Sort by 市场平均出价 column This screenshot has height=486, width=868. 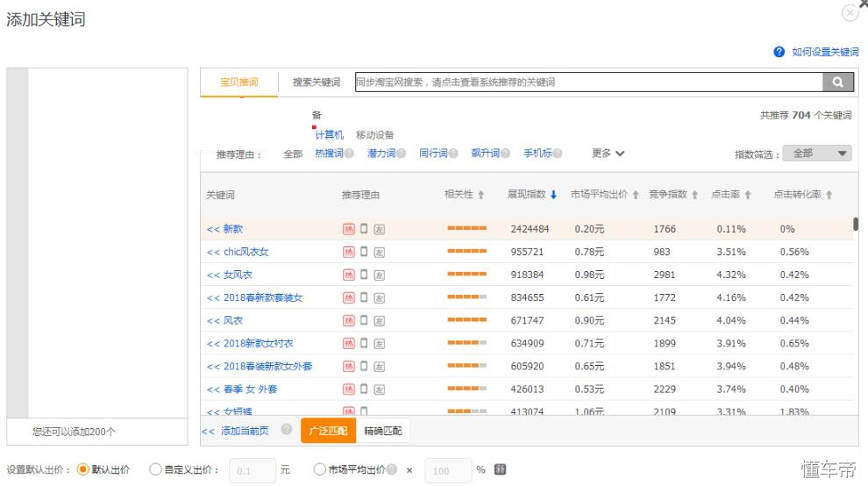(x=604, y=195)
